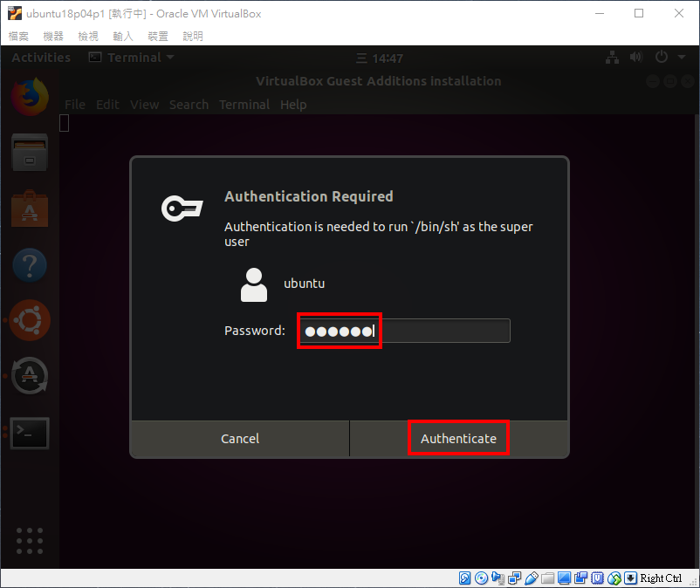The width and height of the screenshot is (700, 588).
Task: Open the terminal View menu
Action: (145, 105)
